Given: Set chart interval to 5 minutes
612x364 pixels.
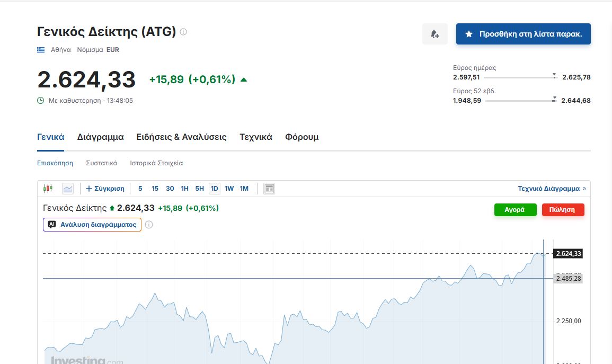Looking at the screenshot, I should point(140,189).
